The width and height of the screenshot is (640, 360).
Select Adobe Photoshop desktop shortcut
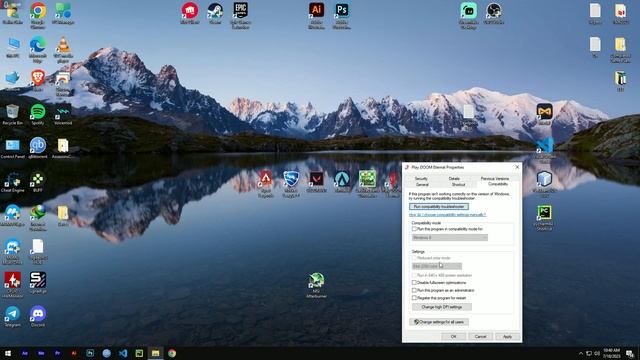(342, 16)
